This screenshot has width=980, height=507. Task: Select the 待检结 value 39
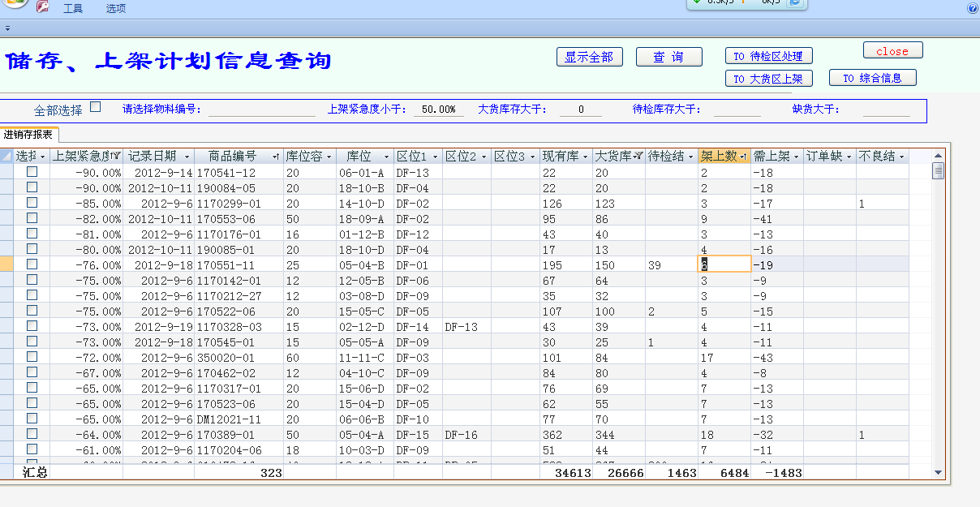672,264
